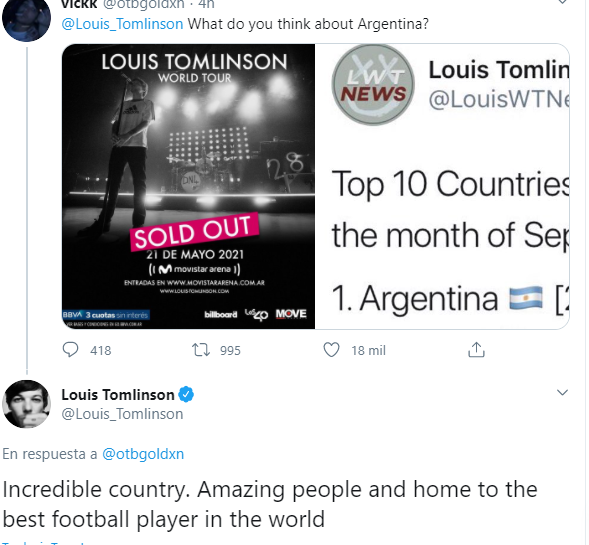589x545 pixels.
Task: Click the reply speech bubble icon
Action: point(70,350)
